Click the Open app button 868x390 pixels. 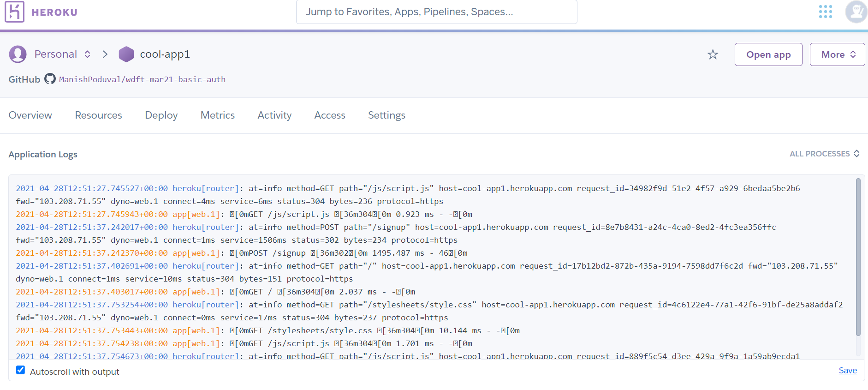[x=768, y=54]
